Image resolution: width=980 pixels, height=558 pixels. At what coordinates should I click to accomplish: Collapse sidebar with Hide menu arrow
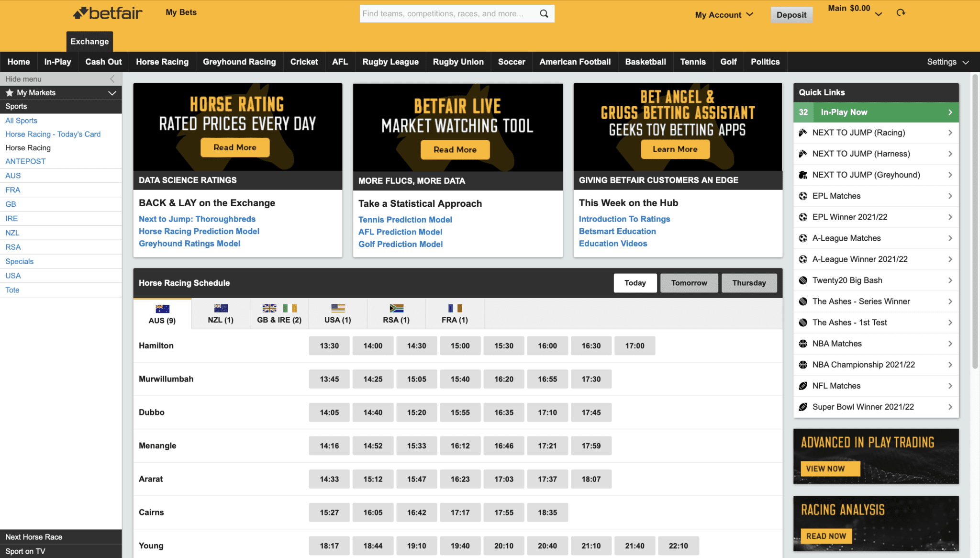[x=112, y=79]
